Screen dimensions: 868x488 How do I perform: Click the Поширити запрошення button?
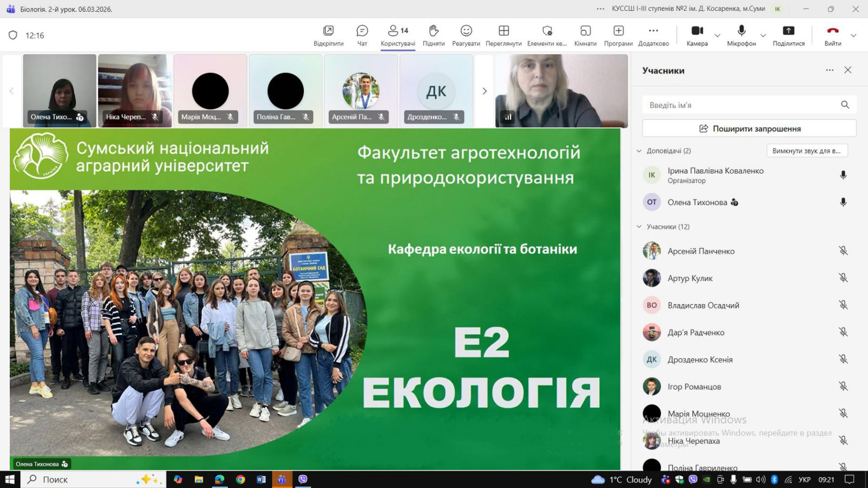tap(749, 129)
